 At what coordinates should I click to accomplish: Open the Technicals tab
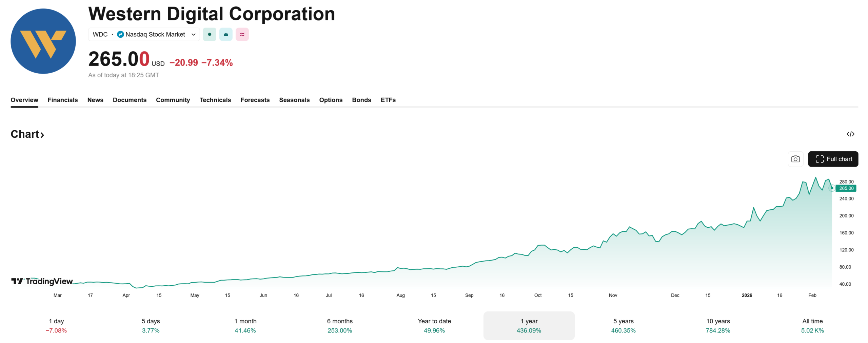[x=215, y=100]
